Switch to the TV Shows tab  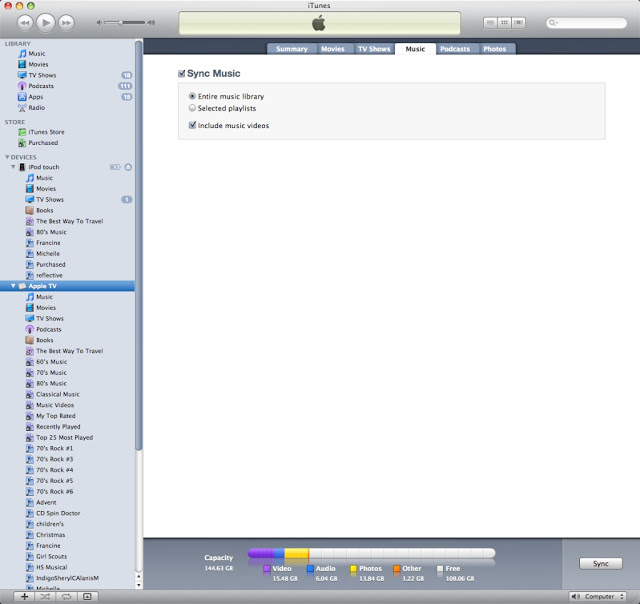point(374,49)
